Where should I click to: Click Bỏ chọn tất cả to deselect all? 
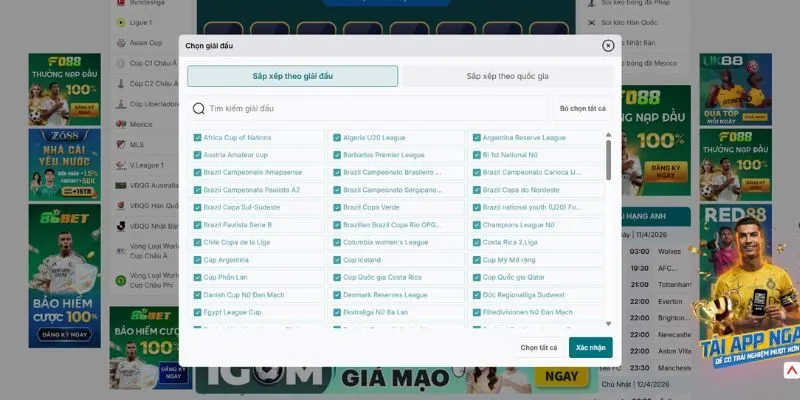(x=582, y=108)
